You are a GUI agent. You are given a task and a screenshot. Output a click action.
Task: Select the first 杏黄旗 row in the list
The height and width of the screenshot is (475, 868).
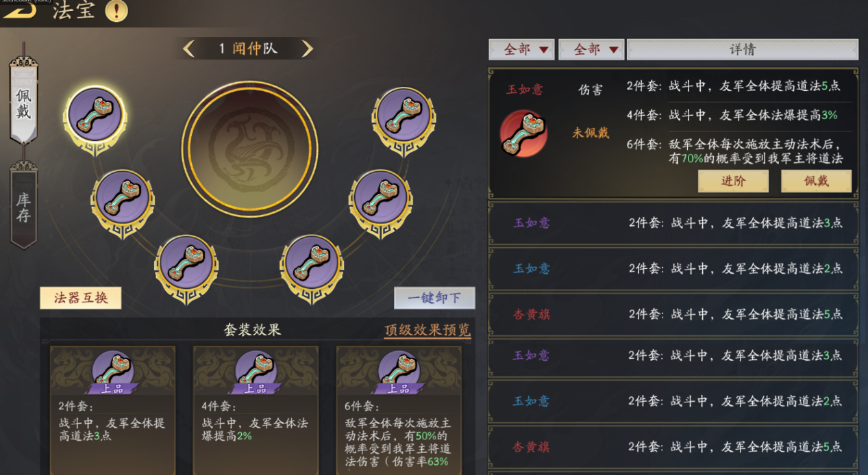click(x=673, y=314)
